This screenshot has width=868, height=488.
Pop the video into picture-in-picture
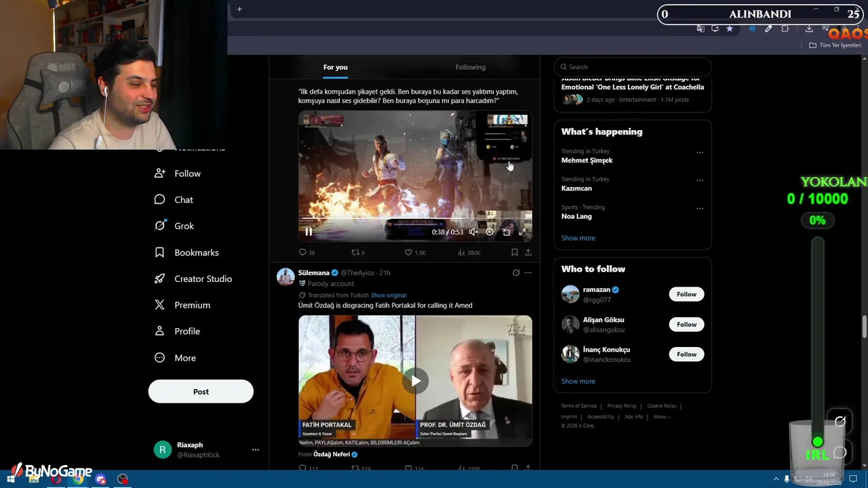click(506, 232)
